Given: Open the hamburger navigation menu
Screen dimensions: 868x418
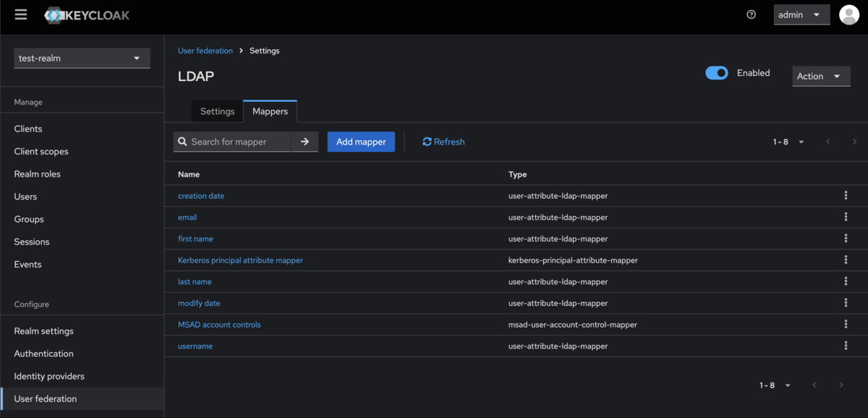Looking at the screenshot, I should tap(20, 14).
